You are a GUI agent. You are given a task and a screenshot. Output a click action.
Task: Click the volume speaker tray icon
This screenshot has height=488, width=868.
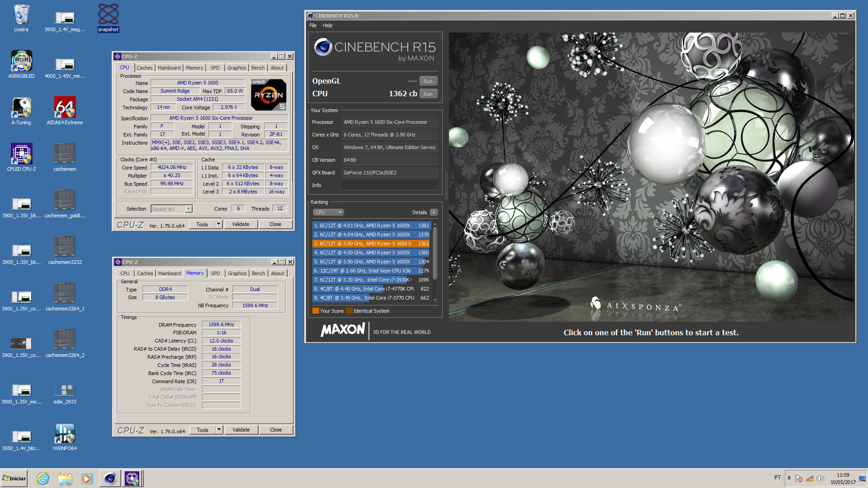pyautogui.click(x=821, y=479)
